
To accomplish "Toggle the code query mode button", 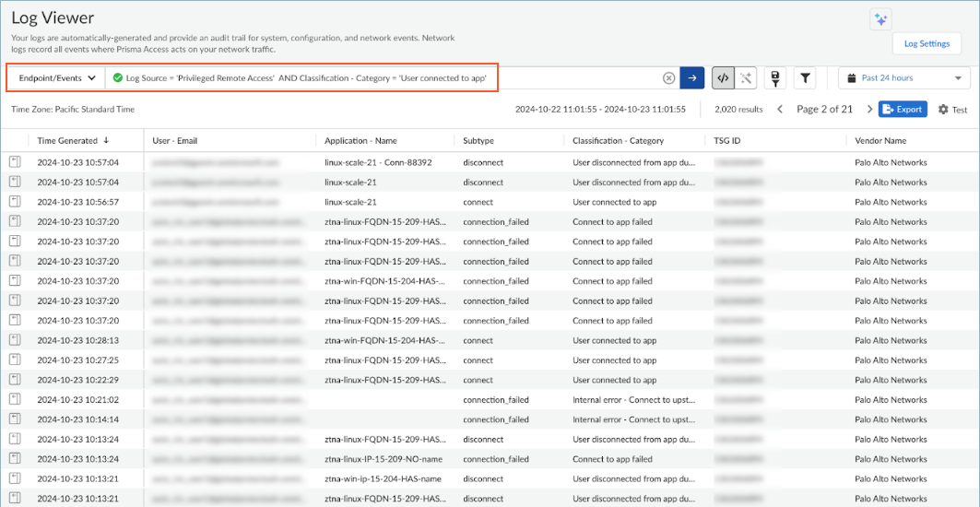I will pos(723,78).
